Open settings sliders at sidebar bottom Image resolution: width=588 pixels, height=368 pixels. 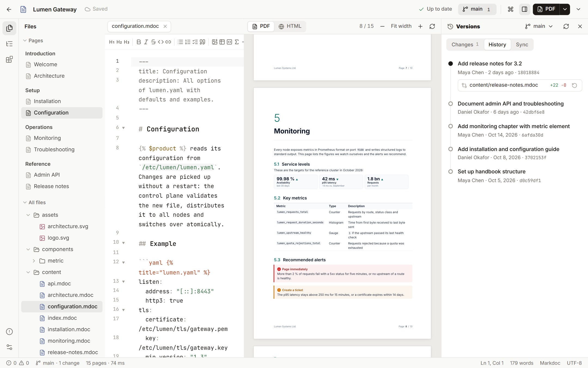pos(9,347)
